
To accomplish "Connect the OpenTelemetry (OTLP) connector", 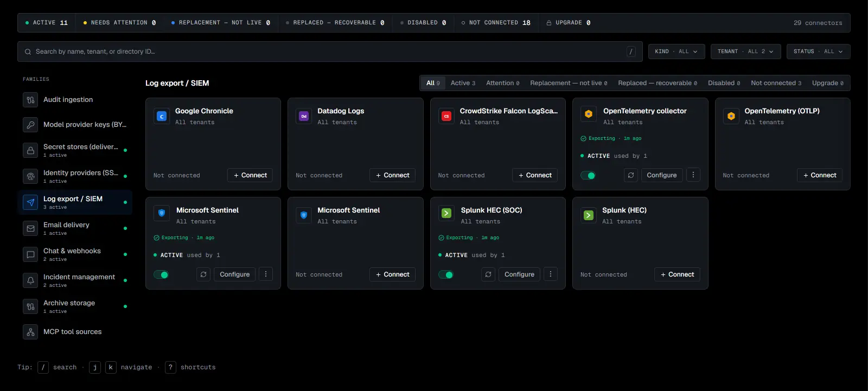I will tap(820, 175).
